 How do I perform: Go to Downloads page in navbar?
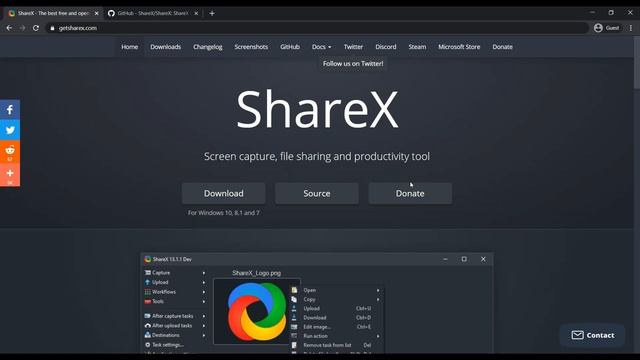point(165,47)
